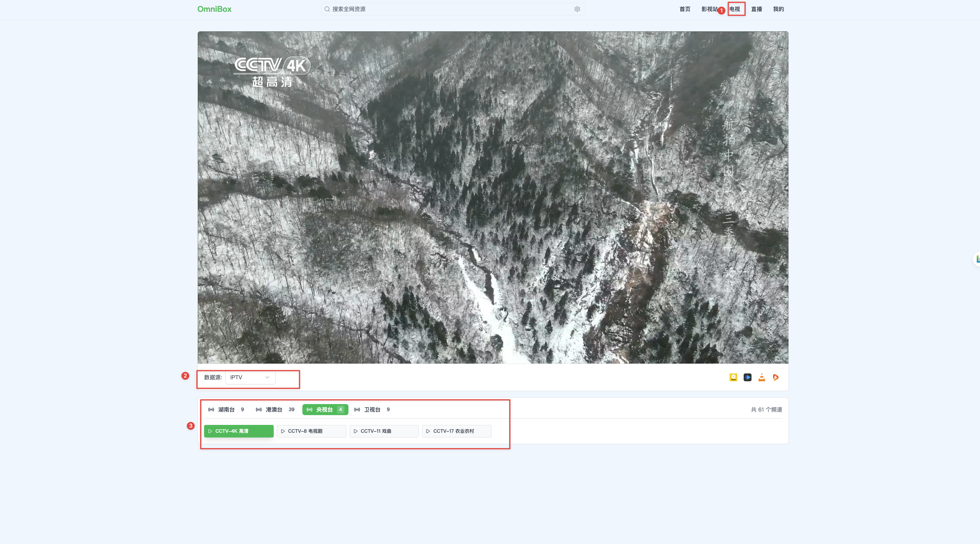This screenshot has height=544, width=980.
Task: Go to 首页 in navigation bar
Action: [x=685, y=9]
